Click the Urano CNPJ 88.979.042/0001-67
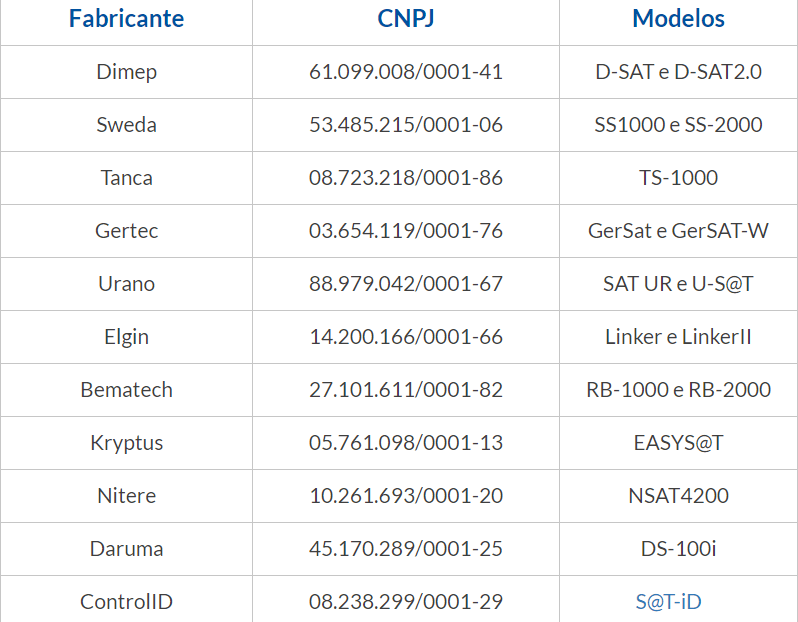Screen dimensions: 798x622 [406, 284]
